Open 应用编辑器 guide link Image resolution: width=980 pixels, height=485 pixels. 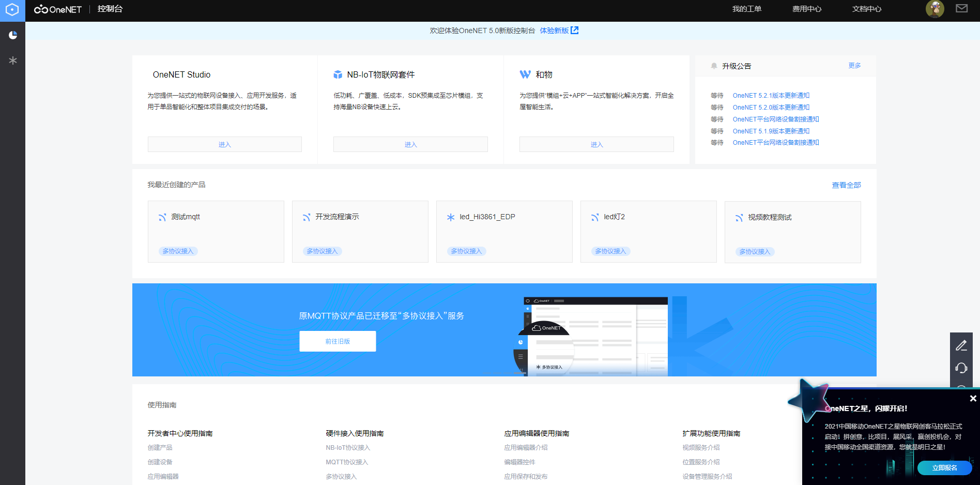[x=163, y=477]
